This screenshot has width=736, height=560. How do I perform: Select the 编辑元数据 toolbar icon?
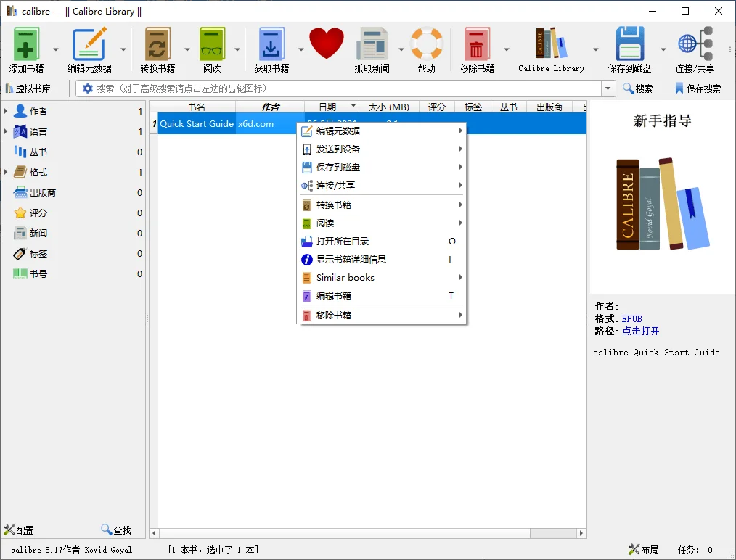[87, 45]
